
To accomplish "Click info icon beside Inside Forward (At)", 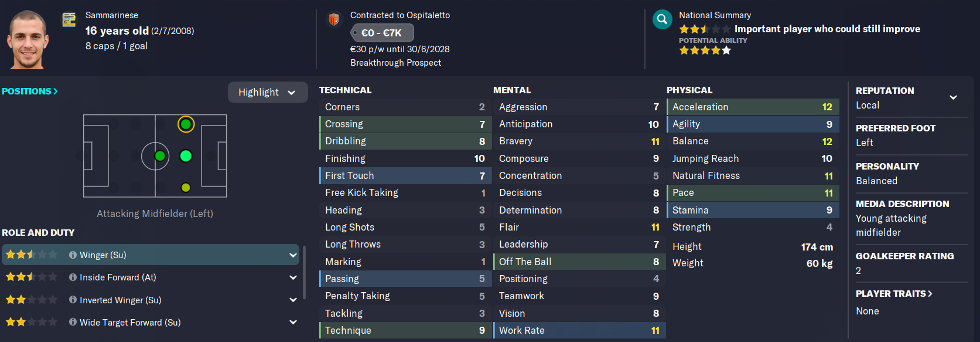I will 73,277.
